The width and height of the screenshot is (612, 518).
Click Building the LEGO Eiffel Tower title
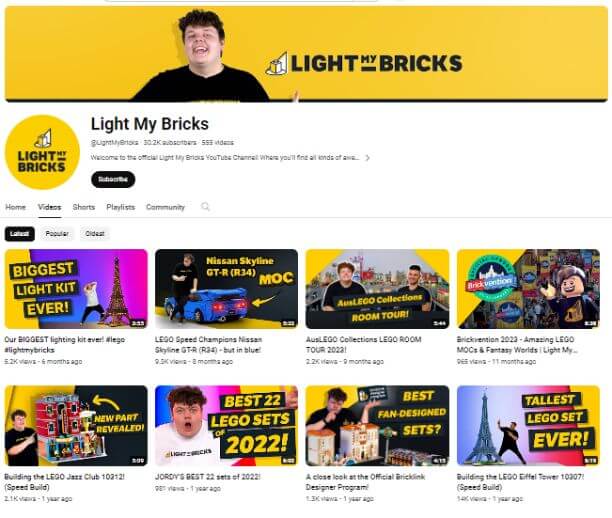520,482
